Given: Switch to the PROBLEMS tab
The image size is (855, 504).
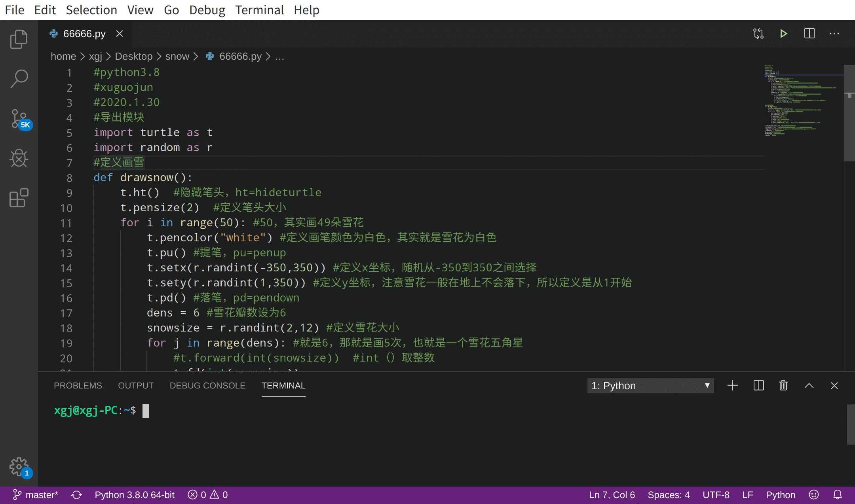Looking at the screenshot, I should (x=78, y=385).
